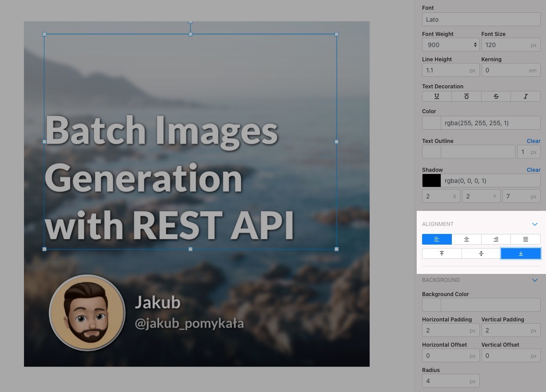This screenshot has height=392, width=546.
Task: Toggle italic text style
Action: click(x=526, y=96)
